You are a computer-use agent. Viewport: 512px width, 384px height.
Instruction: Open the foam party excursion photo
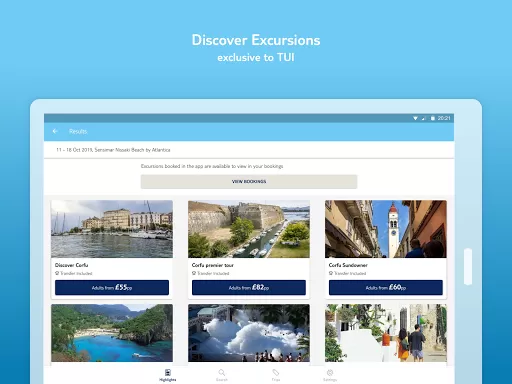click(249, 333)
